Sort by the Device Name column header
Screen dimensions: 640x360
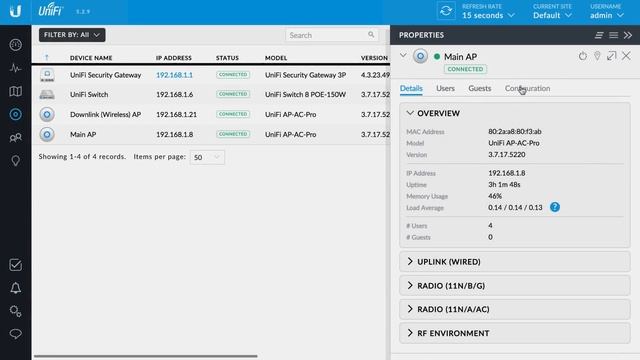pyautogui.click(x=91, y=58)
